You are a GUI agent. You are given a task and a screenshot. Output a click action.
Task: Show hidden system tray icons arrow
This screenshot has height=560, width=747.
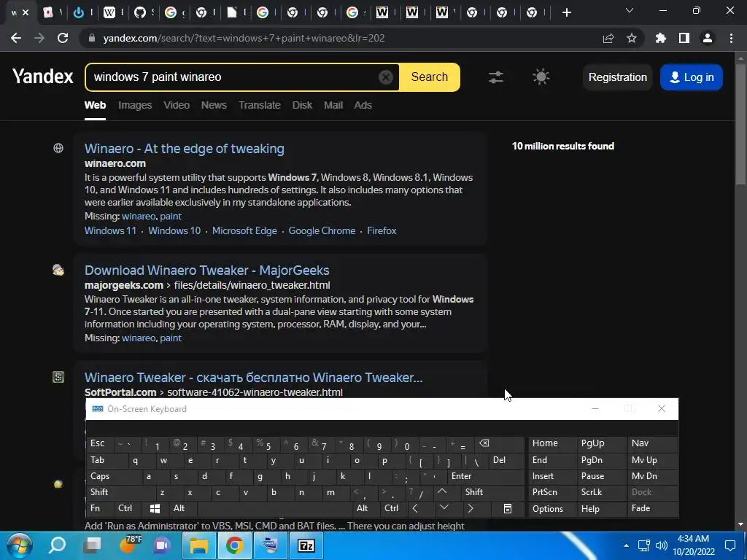click(626, 545)
